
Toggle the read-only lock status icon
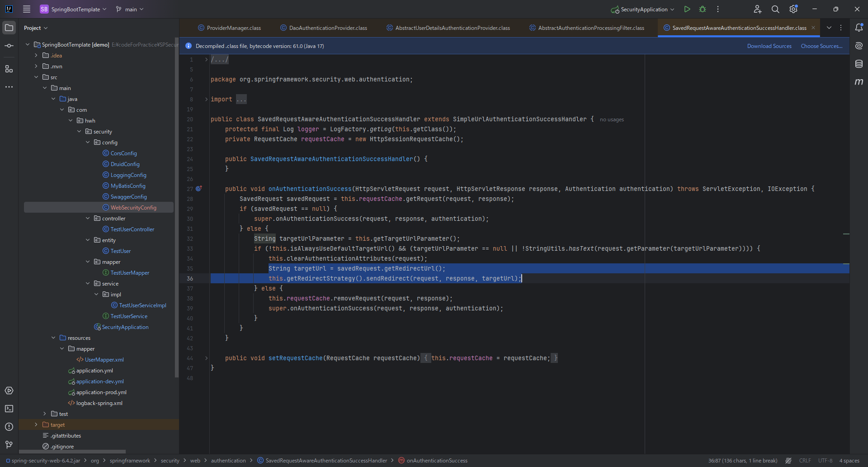point(788,461)
